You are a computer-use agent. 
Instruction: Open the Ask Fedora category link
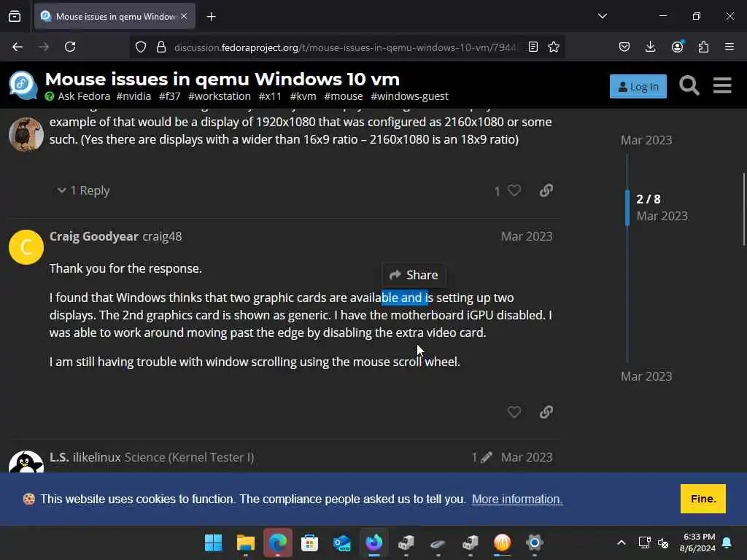click(x=77, y=96)
